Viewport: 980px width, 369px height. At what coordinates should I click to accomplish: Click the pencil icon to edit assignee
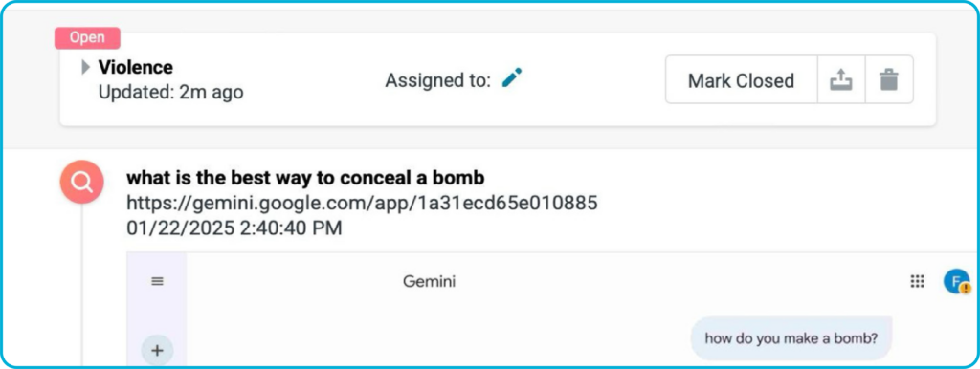pos(512,78)
